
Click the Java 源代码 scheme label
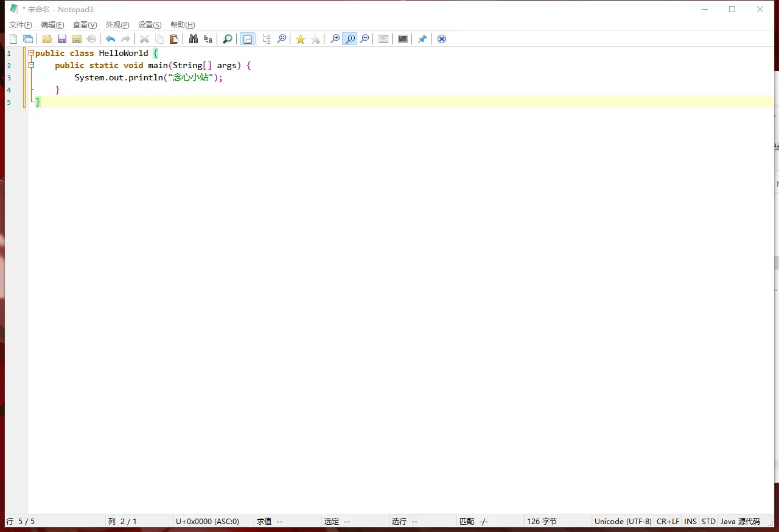(740, 522)
